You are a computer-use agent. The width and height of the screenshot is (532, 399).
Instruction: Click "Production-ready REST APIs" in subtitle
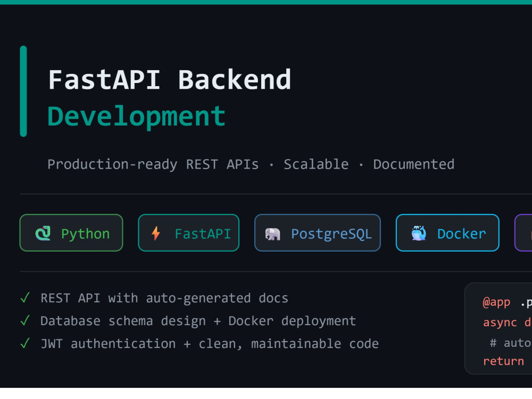[153, 164]
